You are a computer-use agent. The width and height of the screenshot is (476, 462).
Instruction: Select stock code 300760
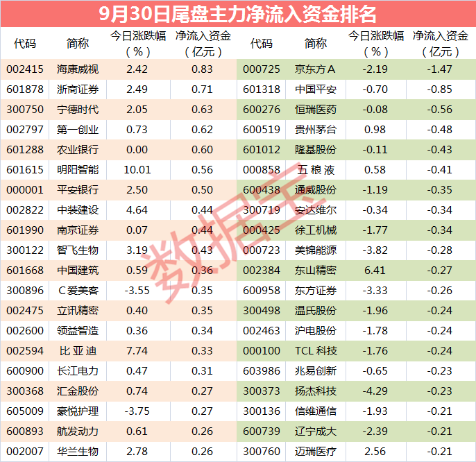(262, 452)
